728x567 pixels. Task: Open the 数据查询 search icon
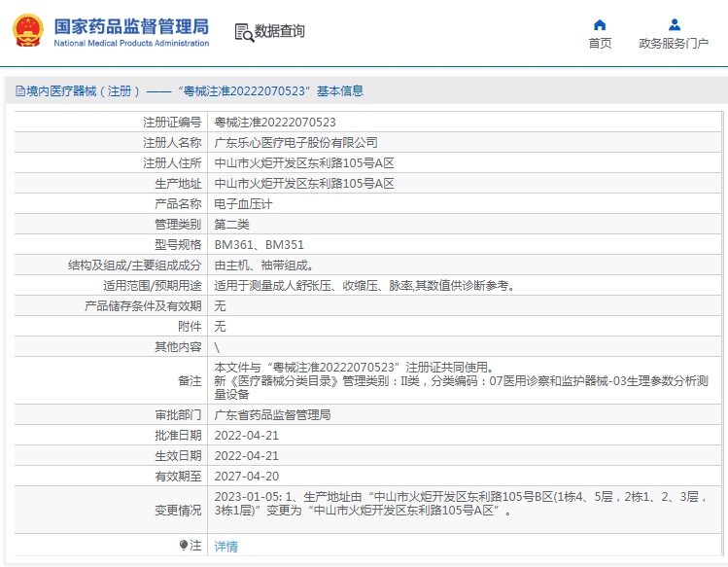(x=244, y=32)
